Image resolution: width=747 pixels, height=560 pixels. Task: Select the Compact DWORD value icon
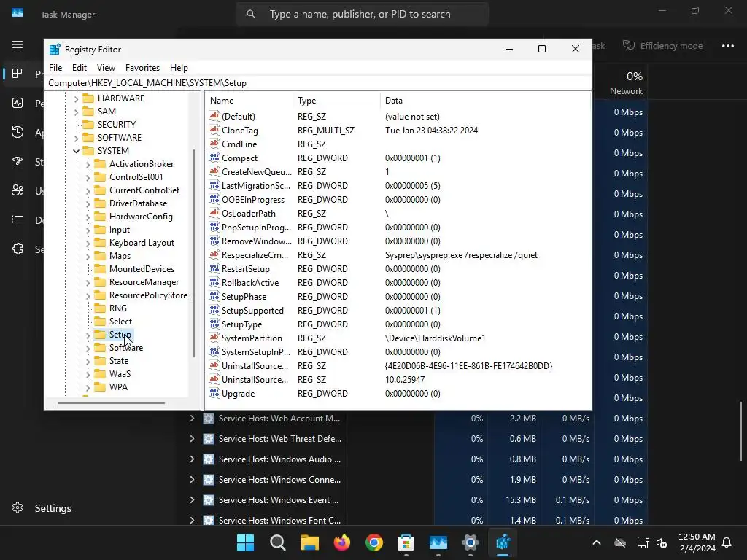tap(214, 157)
